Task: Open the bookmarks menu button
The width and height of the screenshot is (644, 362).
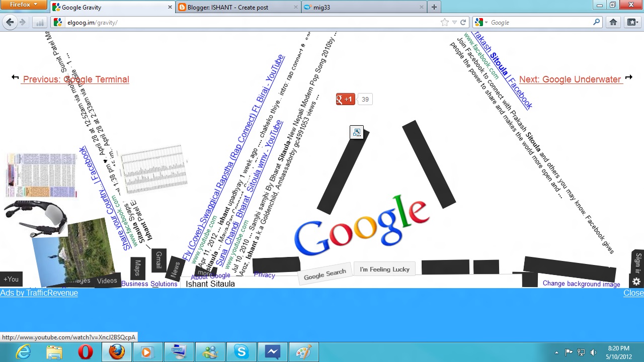Action: pyautogui.click(x=632, y=22)
